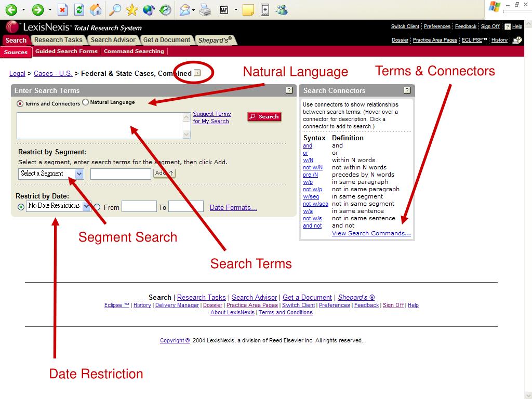Stop loading with the red X page icon

(x=62, y=10)
